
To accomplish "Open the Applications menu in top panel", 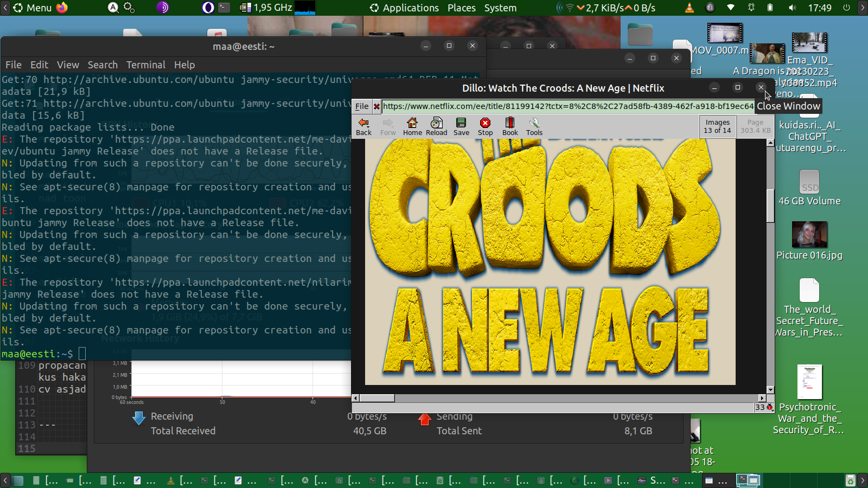I will (404, 8).
